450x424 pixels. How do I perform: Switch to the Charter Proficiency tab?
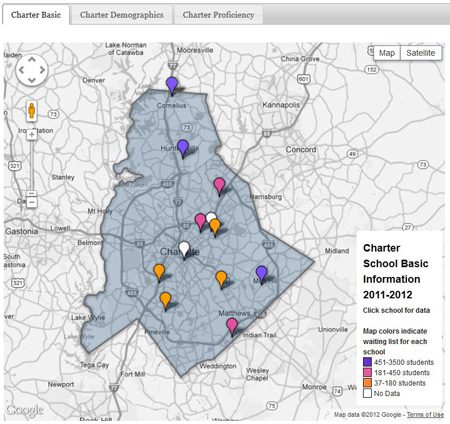click(x=218, y=15)
